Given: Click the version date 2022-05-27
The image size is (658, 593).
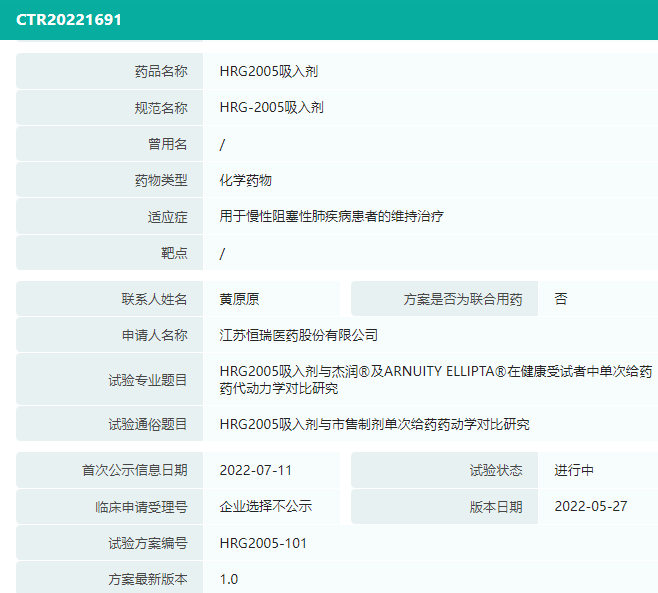Looking at the screenshot, I should 590,506.
